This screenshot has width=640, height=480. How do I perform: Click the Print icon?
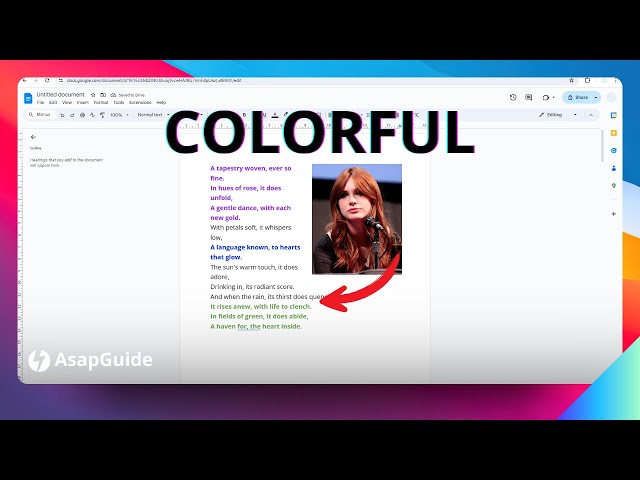[x=82, y=115]
